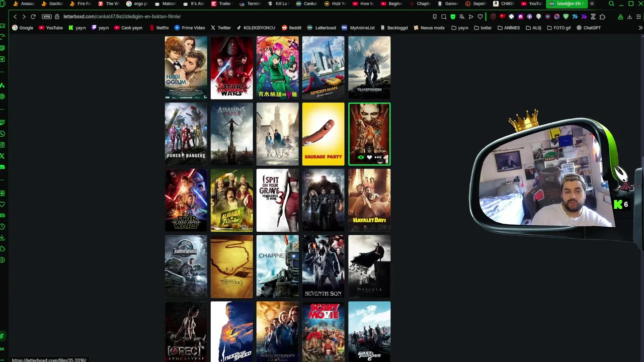The height and width of the screenshot is (362, 644).
Task: Show hidden bookmarks with double chevron
Action: (640, 28)
